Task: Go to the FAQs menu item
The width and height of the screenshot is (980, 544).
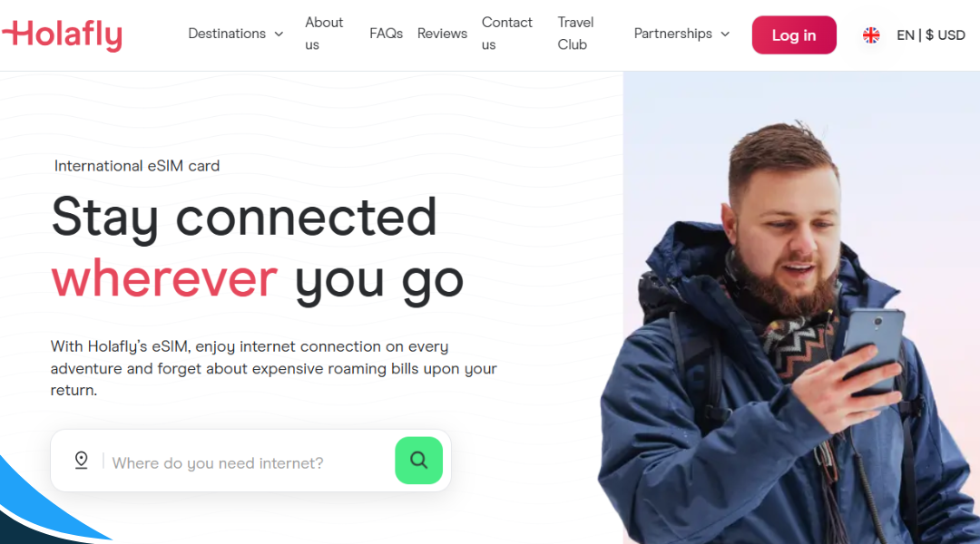Action: tap(386, 34)
